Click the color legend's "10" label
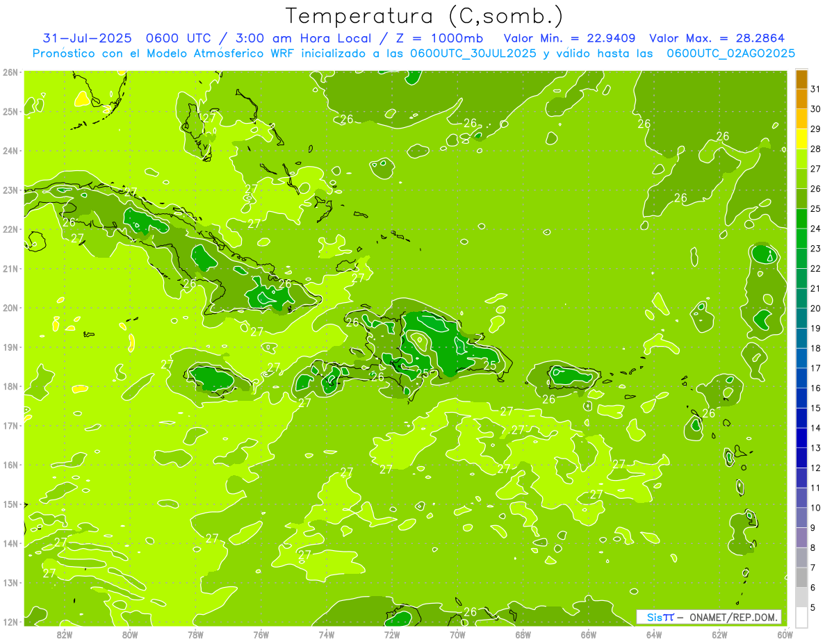 815,508
